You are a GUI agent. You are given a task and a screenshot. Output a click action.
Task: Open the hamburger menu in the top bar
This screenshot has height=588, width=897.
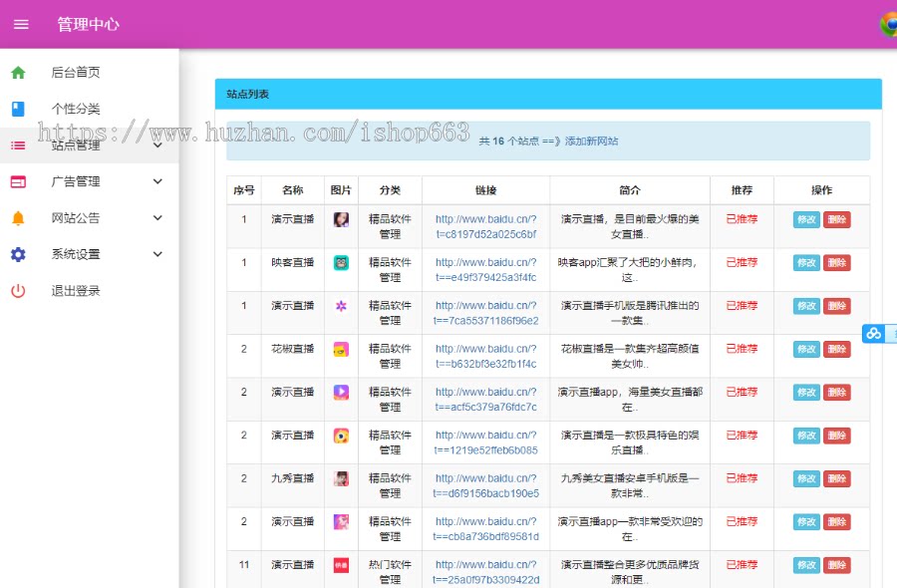[21, 25]
